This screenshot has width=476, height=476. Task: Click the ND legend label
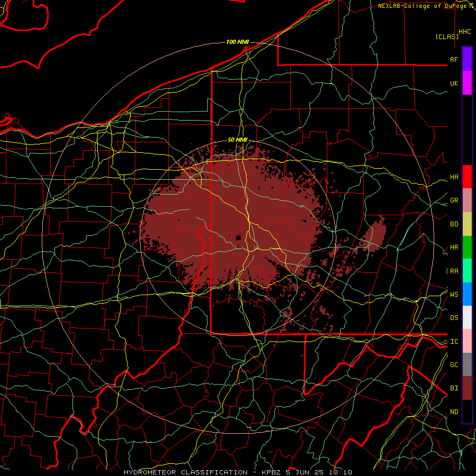tap(454, 412)
